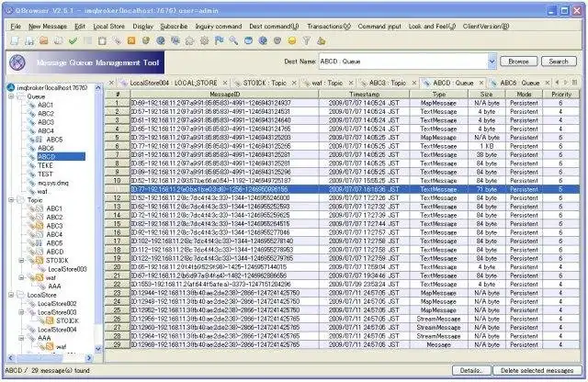This screenshot has width=588, height=382.
Task: Collapse the Queue tree node
Action: click(11, 96)
